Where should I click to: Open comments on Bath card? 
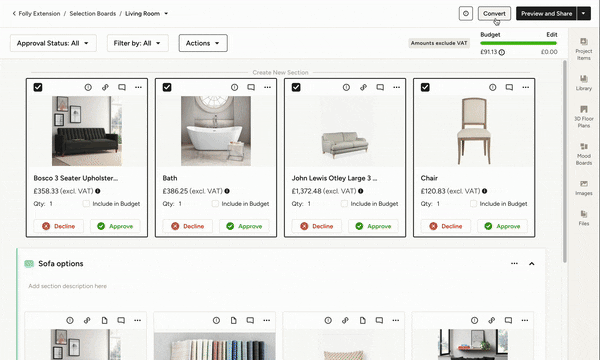251,87
